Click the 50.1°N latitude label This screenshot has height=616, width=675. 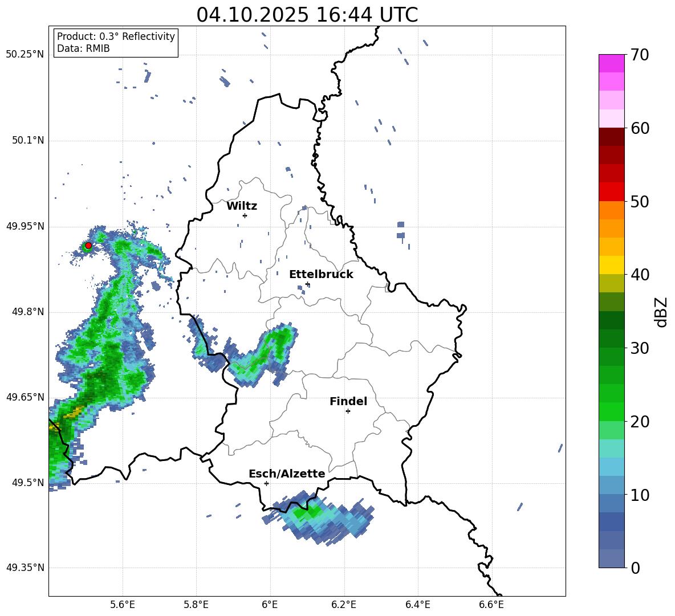(x=28, y=140)
